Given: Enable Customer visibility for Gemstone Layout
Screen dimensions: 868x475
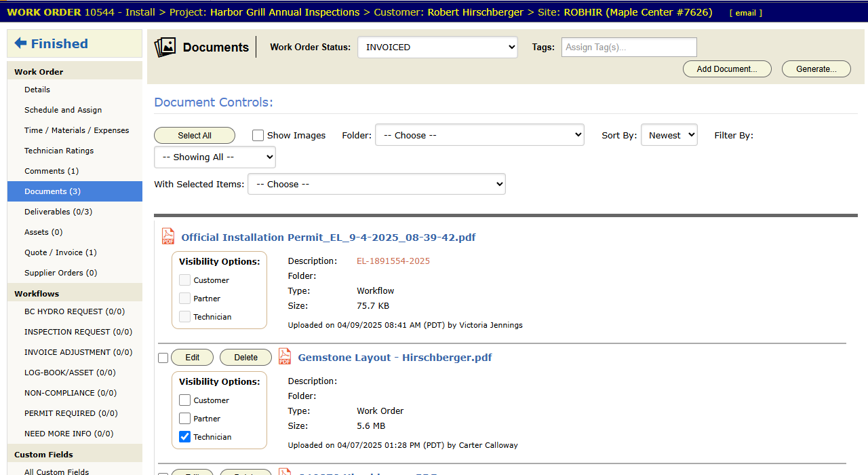Looking at the screenshot, I should tap(184, 400).
